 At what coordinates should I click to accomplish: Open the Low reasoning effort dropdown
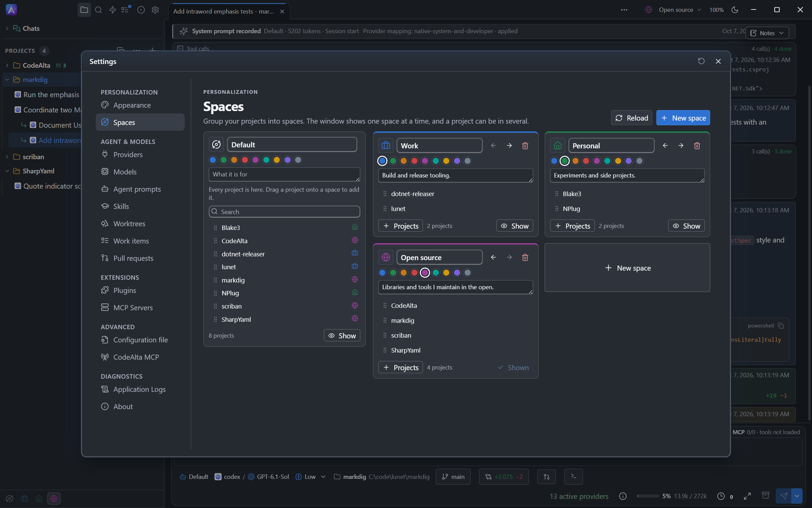tap(311, 477)
